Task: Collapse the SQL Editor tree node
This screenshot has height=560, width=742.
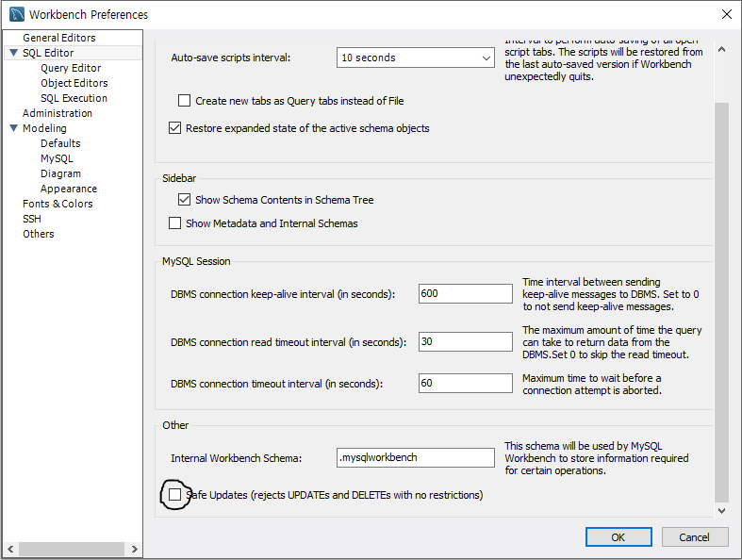Action: point(13,53)
